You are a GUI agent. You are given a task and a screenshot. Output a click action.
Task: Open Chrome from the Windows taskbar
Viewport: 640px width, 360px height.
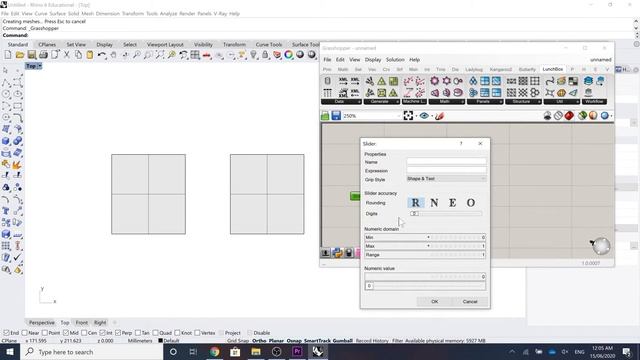[215, 351]
